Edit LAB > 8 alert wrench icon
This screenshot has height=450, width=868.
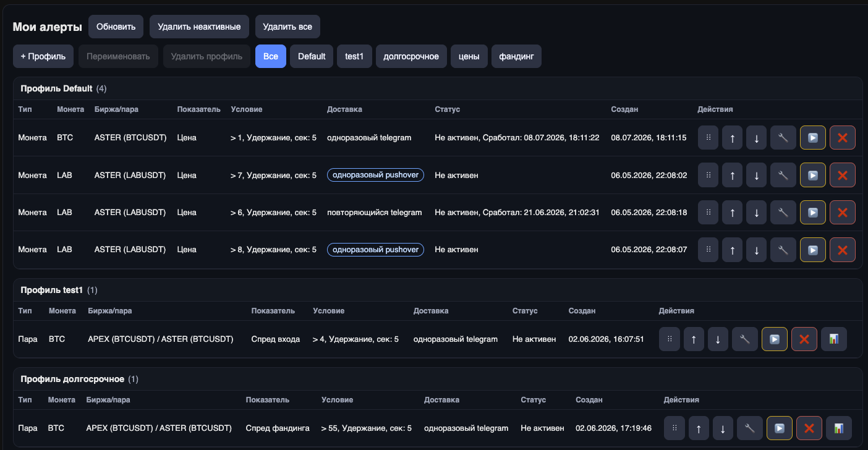[x=783, y=250]
